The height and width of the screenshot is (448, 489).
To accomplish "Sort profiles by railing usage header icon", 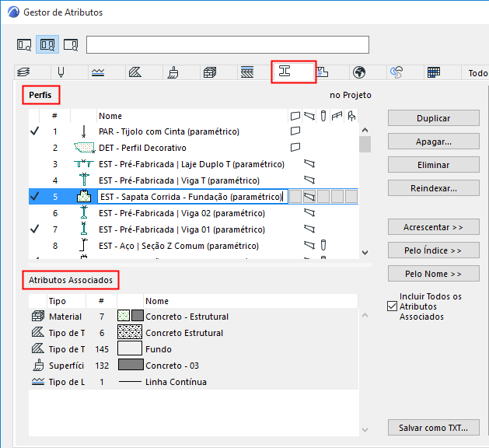I will click(337, 116).
